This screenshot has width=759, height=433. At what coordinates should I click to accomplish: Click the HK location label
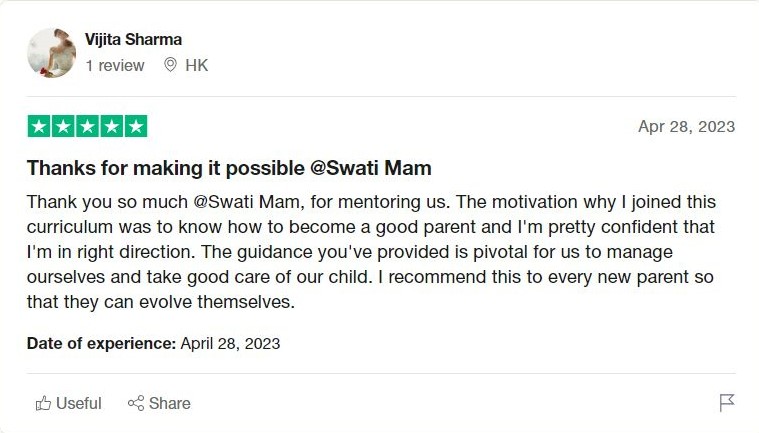click(x=197, y=65)
